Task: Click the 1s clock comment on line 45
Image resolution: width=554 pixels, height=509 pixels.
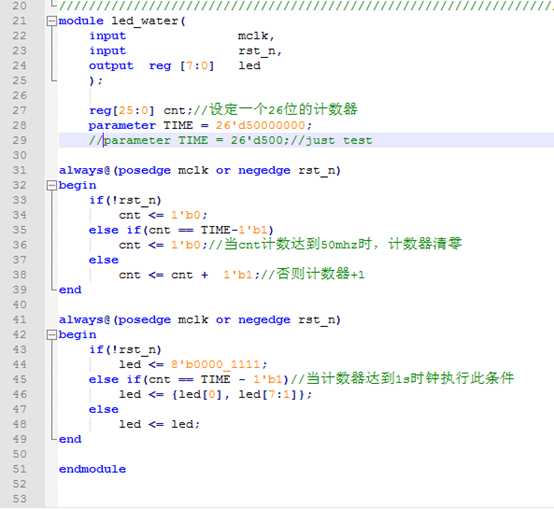Action: 402,379
